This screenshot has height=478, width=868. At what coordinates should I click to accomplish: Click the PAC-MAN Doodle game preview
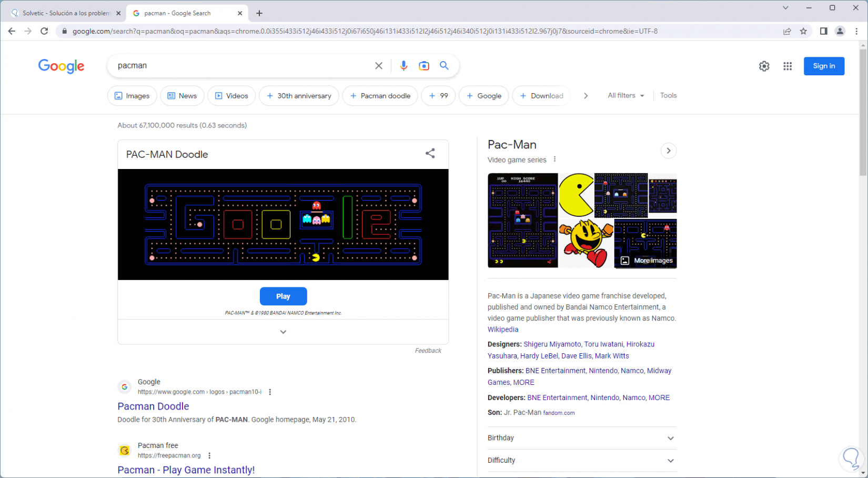click(x=283, y=225)
